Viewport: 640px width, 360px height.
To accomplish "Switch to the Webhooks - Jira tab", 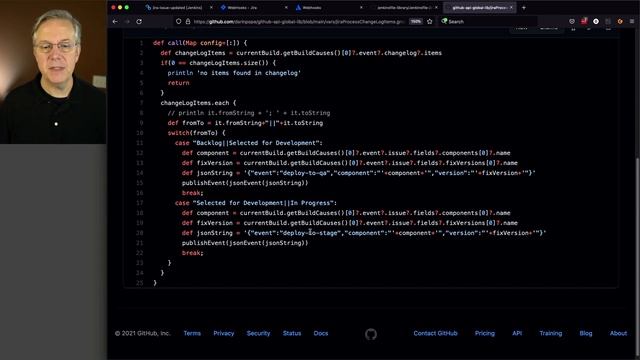I will pos(253,7).
